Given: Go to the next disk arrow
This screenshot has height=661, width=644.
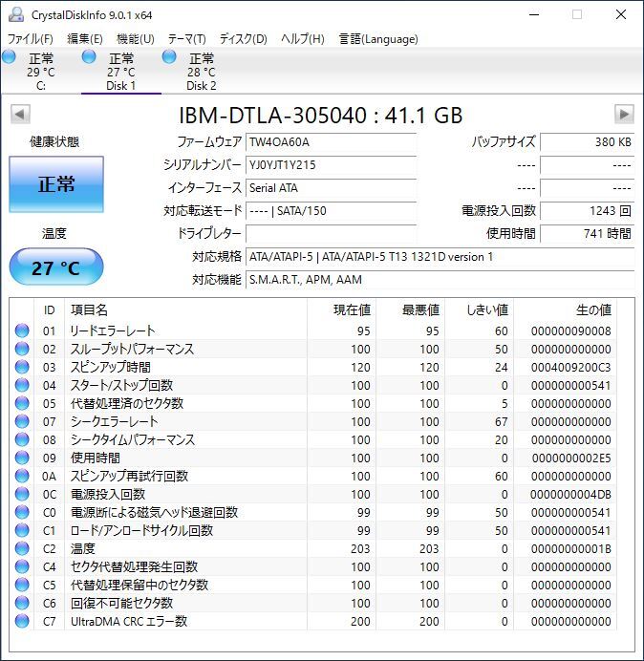Looking at the screenshot, I should [x=624, y=115].
